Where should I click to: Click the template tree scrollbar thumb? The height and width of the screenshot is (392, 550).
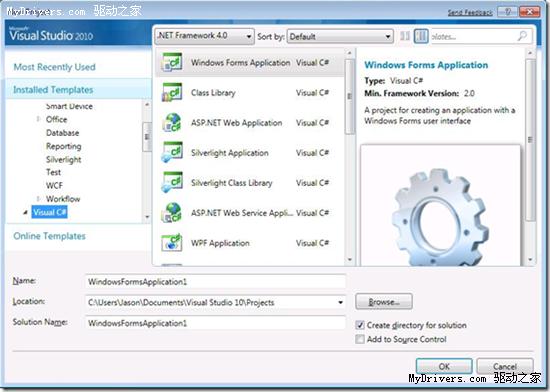click(x=147, y=137)
